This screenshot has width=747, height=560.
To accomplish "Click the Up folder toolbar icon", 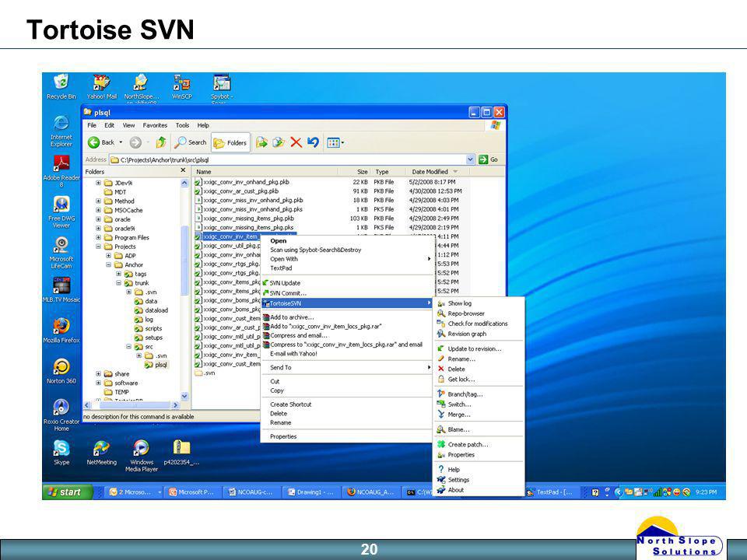I will 161,142.
